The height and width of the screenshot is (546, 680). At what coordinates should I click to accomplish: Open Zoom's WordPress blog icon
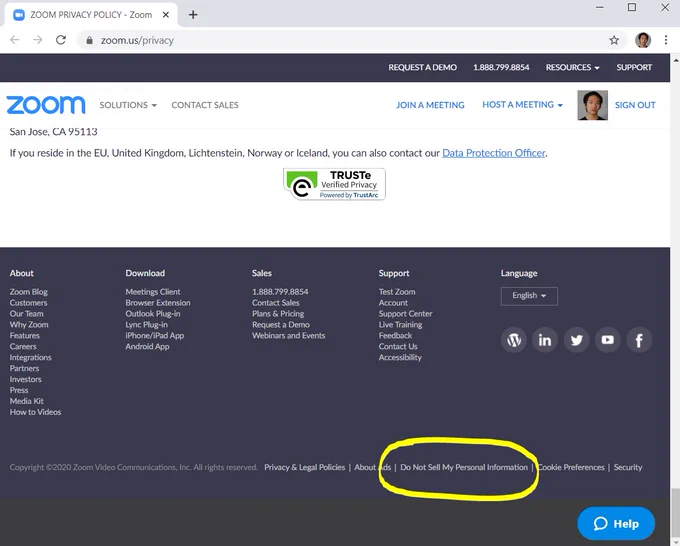pyautogui.click(x=514, y=340)
